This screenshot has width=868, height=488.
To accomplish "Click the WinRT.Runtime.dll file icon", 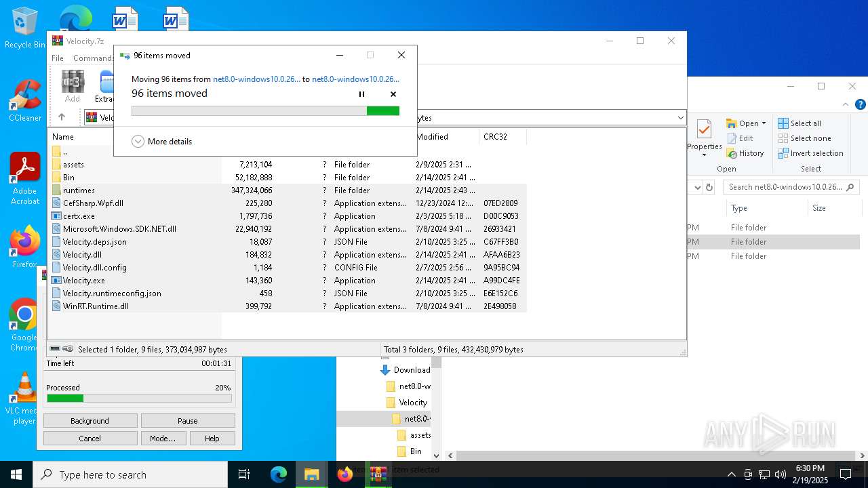I will (x=57, y=306).
